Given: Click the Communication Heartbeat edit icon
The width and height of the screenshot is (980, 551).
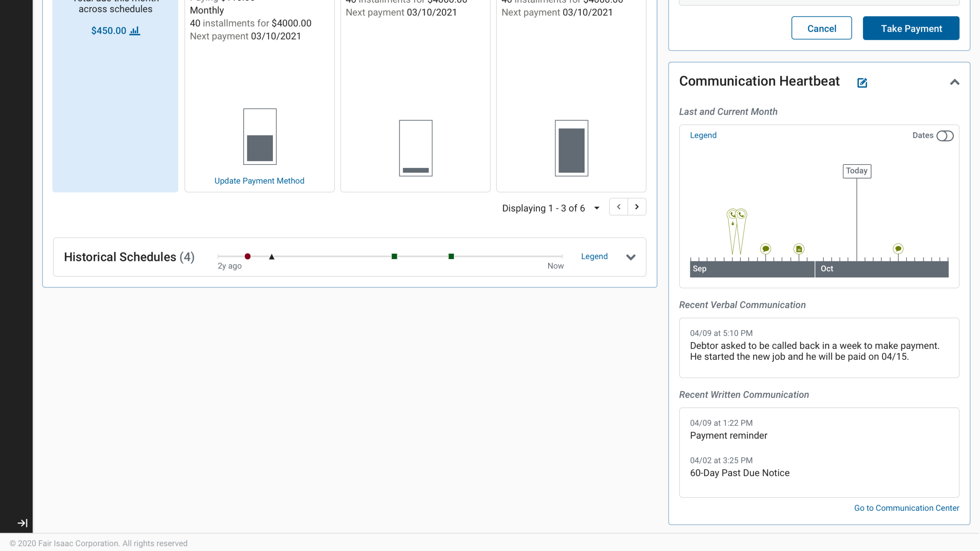Looking at the screenshot, I should click(x=862, y=83).
